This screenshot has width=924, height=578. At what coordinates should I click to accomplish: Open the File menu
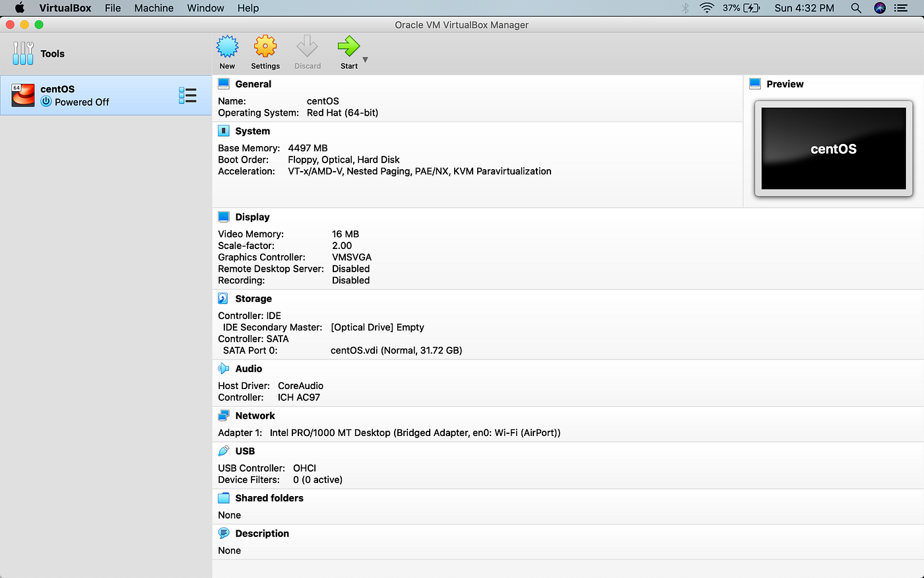[113, 8]
